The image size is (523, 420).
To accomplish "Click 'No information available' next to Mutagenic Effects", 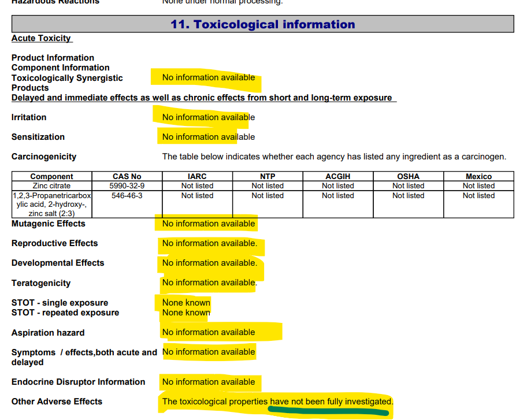I will 209,224.
